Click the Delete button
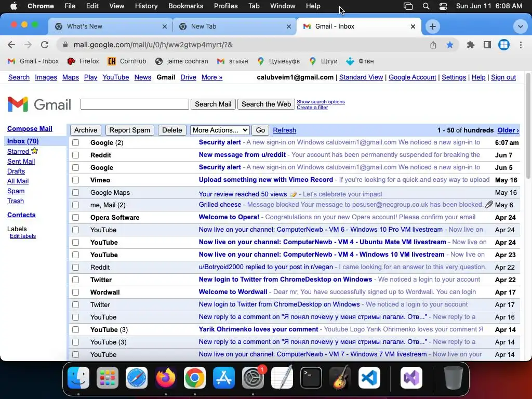532x399 pixels. 172,130
